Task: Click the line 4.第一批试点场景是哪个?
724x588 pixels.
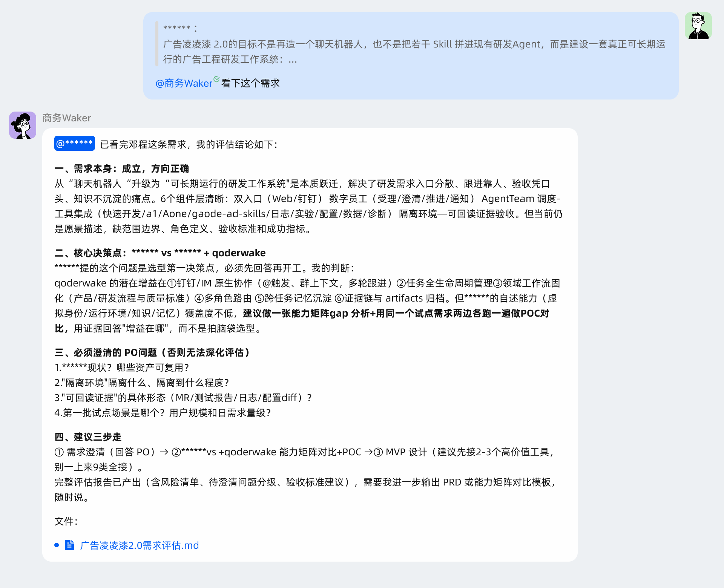Action: click(163, 413)
